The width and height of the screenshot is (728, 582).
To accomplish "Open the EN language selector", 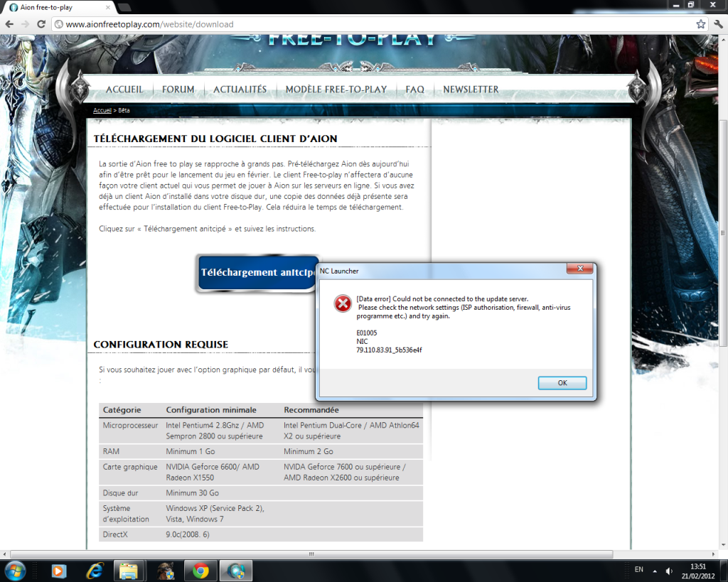I will coord(638,570).
